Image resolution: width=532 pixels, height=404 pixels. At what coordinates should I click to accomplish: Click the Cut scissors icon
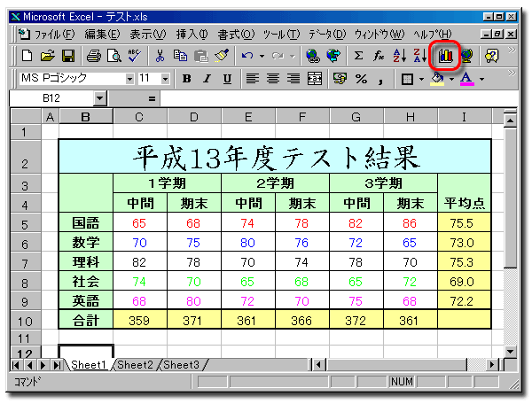160,56
